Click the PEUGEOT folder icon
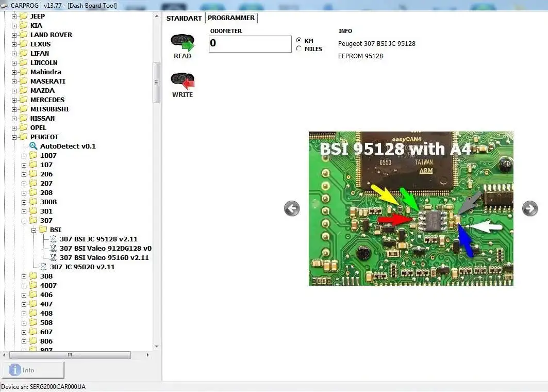 23,136
